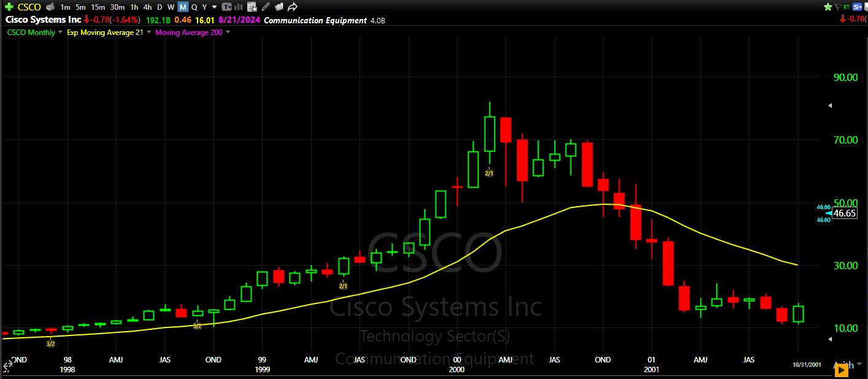Switch chart to 1m timeframe
868x379 pixels.
tap(65, 7)
